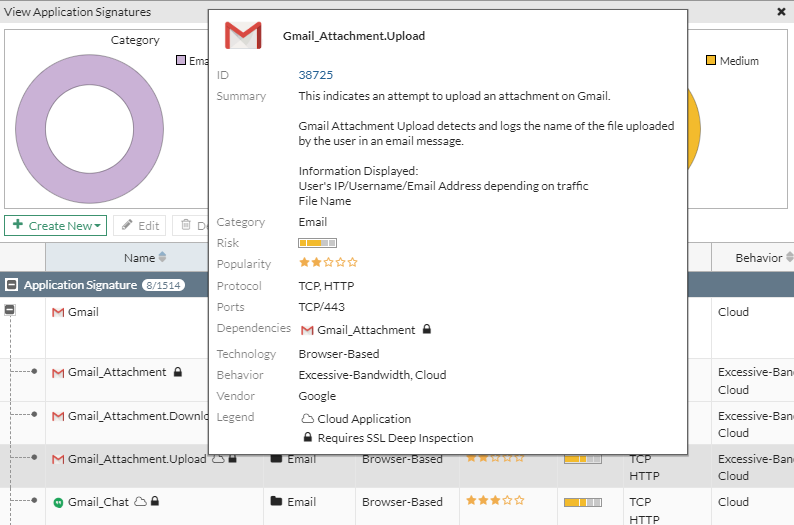Image resolution: width=794 pixels, height=525 pixels.
Task: Click the 8/1514 signature count badge
Action: tap(164, 285)
